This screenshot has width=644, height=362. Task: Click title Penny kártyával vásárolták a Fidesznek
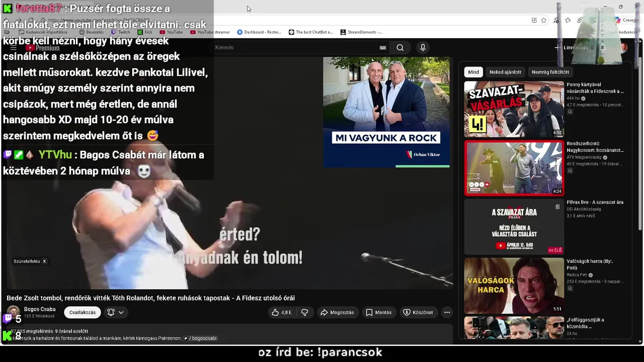tap(595, 88)
